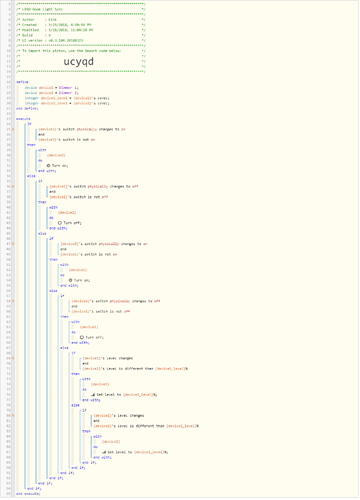The image size is (360, 500).
Task: Click condition device1 switch physically changes to off
Action: coord(94,186)
